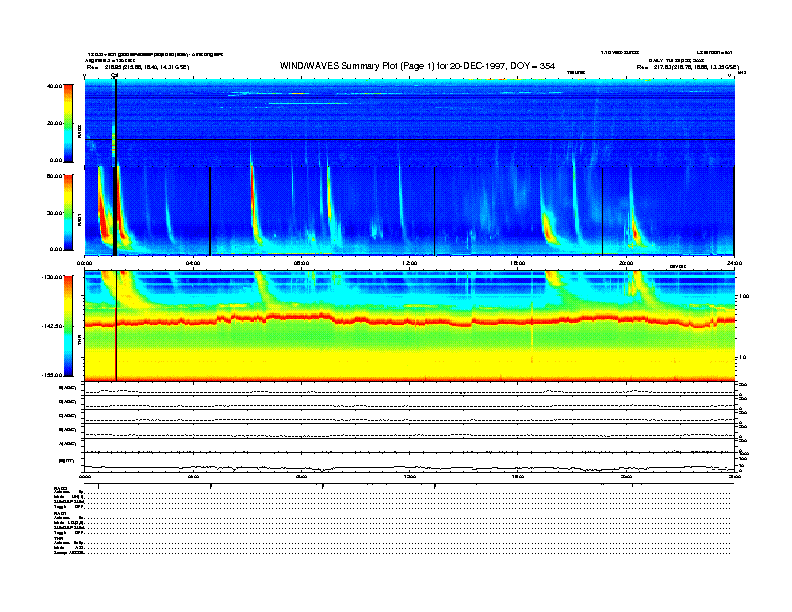The width and height of the screenshot is (792, 612).
Task: Select the -130.00 color scale label
Action: point(52,277)
